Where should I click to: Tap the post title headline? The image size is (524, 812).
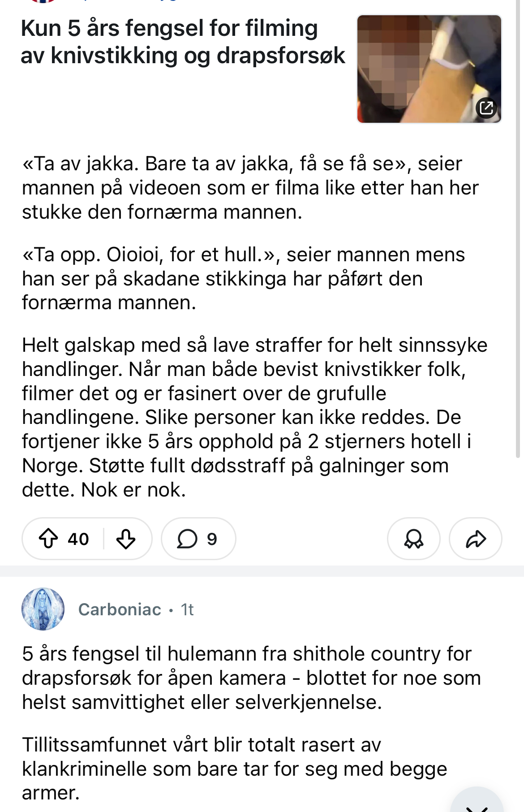pos(183,42)
